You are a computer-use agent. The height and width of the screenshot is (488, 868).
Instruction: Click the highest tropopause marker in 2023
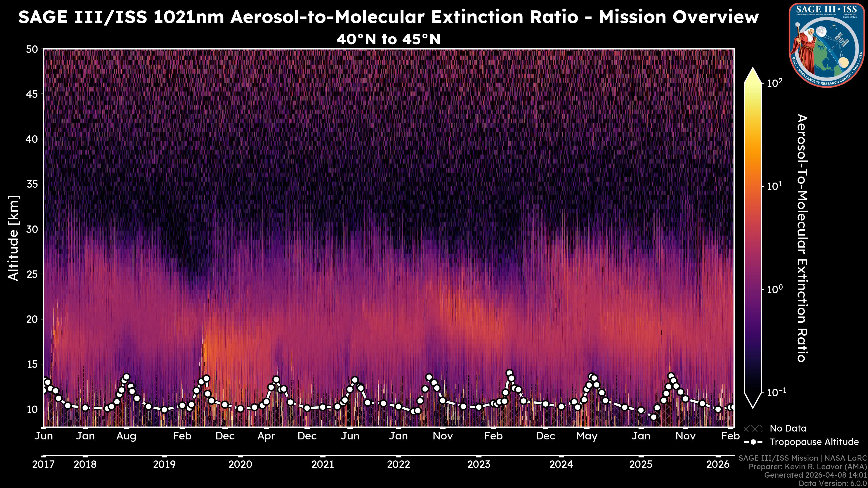(509, 373)
